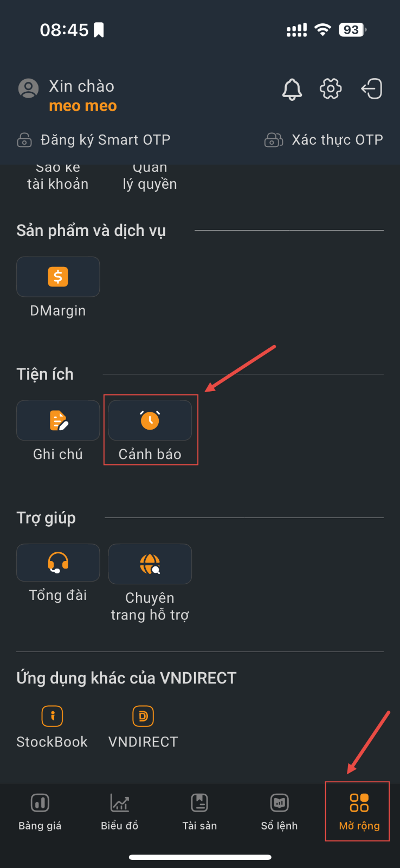Tap the user avatar icon
Viewport: 400px width, 868px height.
click(29, 88)
